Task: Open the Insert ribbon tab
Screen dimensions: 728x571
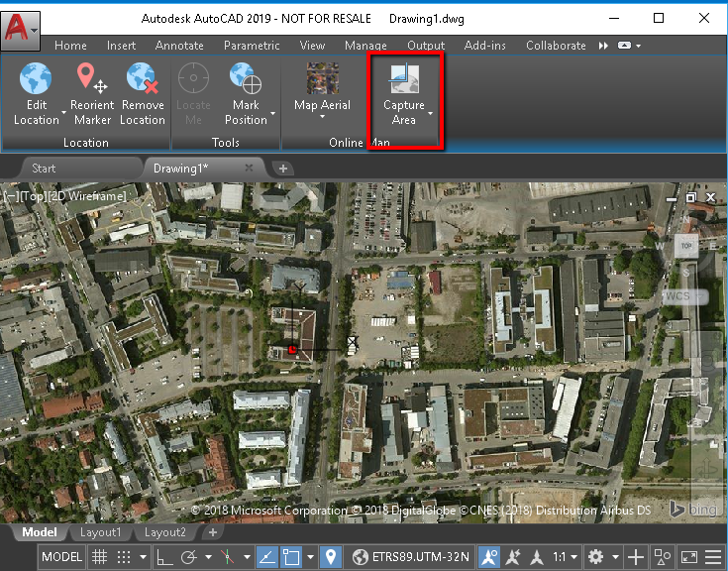Action: (121, 46)
